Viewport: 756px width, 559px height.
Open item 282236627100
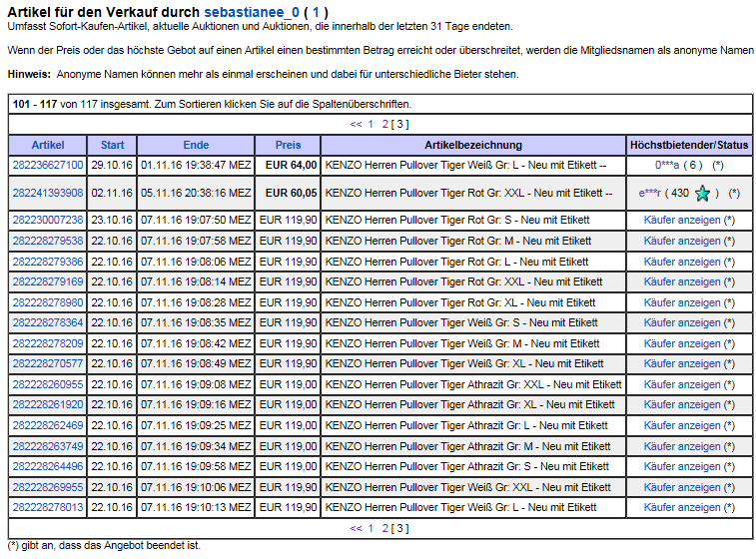pos(48,166)
